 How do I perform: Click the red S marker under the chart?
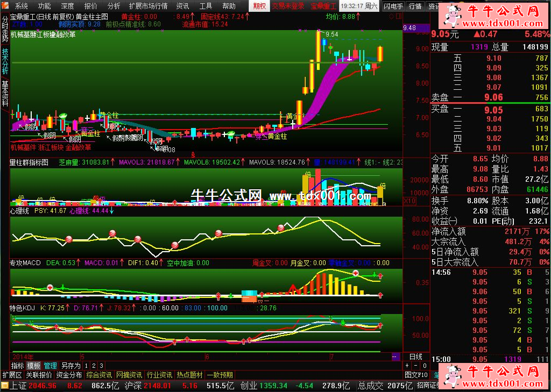tap(193, 154)
